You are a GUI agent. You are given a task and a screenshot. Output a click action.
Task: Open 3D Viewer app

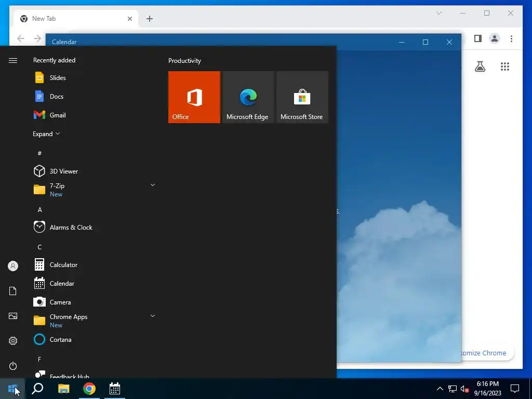tap(94, 171)
